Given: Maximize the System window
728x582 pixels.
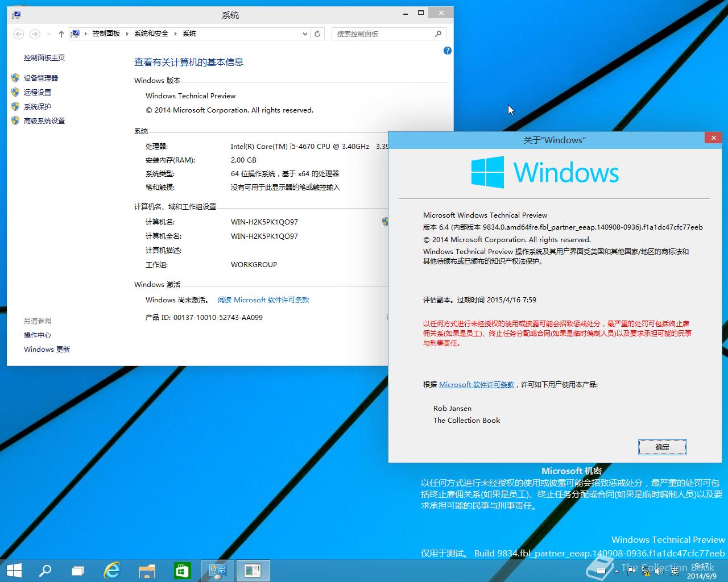Looking at the screenshot, I should pos(421,13).
